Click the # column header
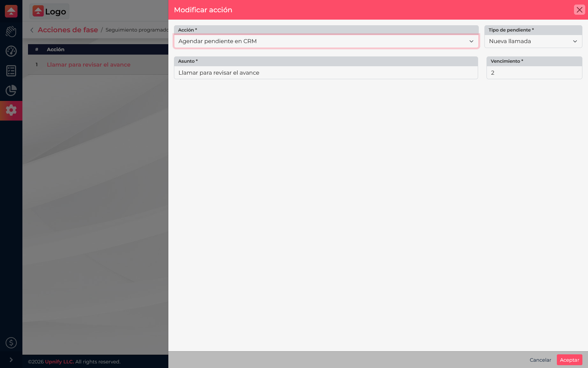 pyautogui.click(x=37, y=49)
